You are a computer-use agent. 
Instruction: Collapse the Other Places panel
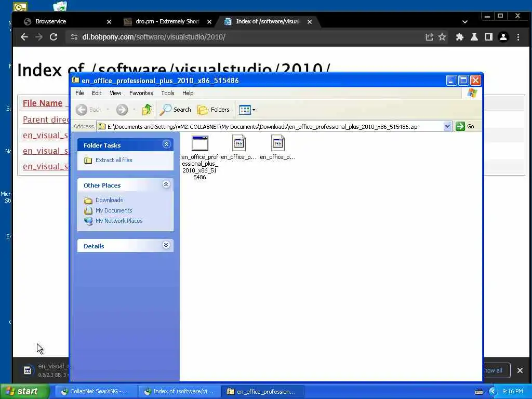(166, 184)
